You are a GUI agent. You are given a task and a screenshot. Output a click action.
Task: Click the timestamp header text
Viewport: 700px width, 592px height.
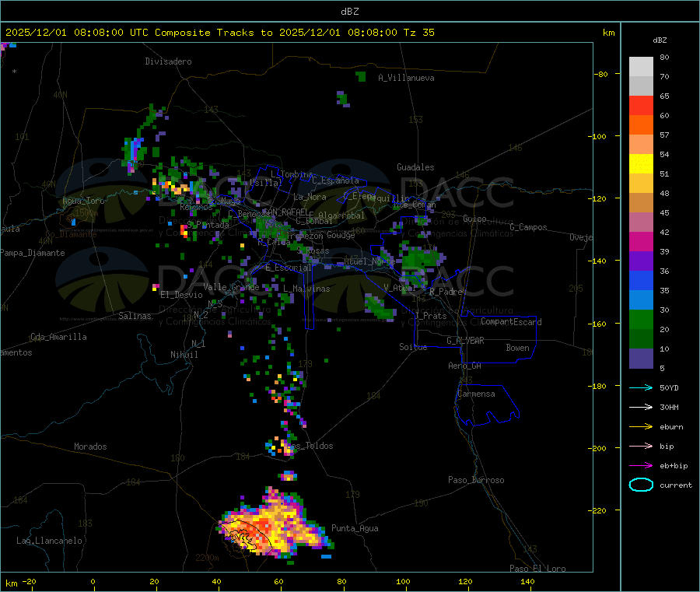pyautogui.click(x=219, y=33)
